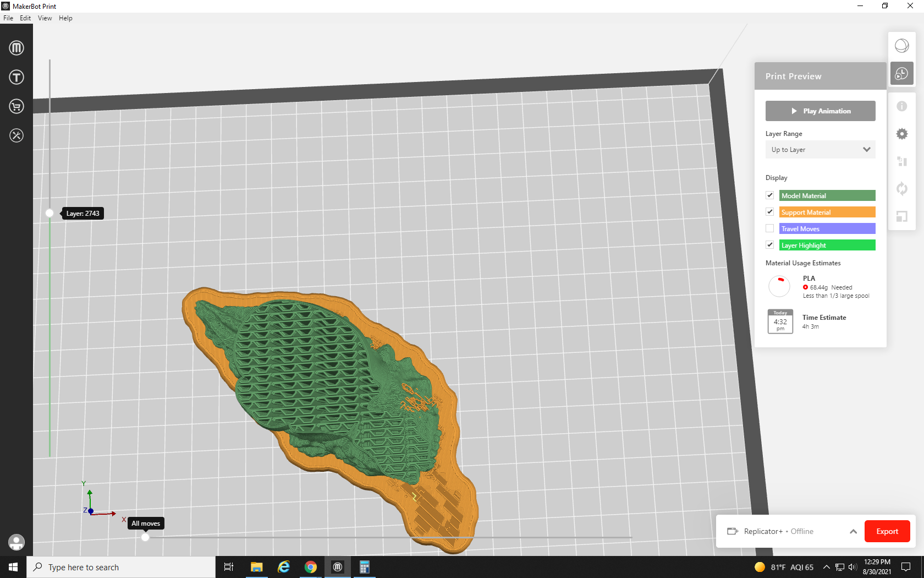Open Task View on taskbar
This screenshot has width=924, height=578.
pyautogui.click(x=229, y=567)
